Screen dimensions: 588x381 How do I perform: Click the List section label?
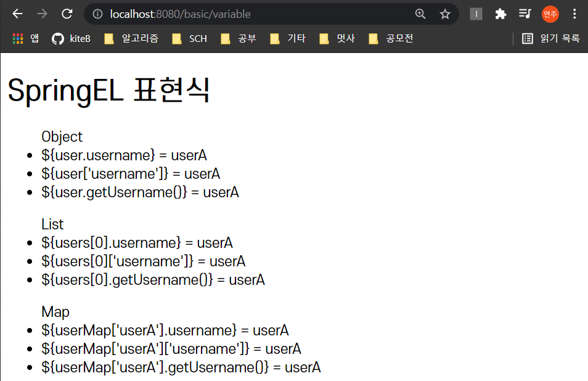[52, 224]
